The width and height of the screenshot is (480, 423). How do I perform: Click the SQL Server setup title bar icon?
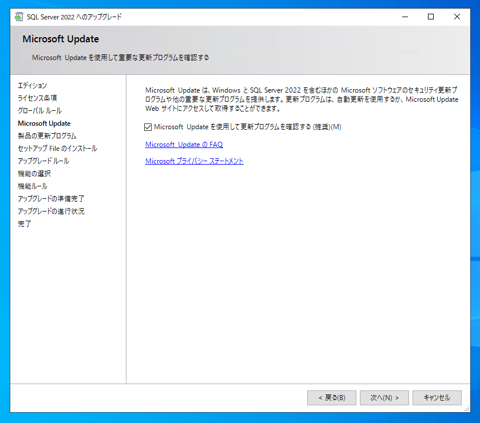coord(19,17)
